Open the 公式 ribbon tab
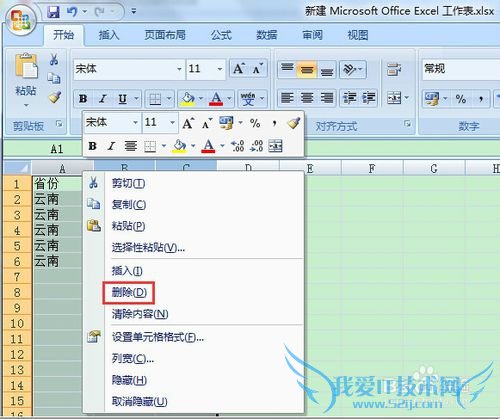The image size is (500, 419). (x=221, y=35)
